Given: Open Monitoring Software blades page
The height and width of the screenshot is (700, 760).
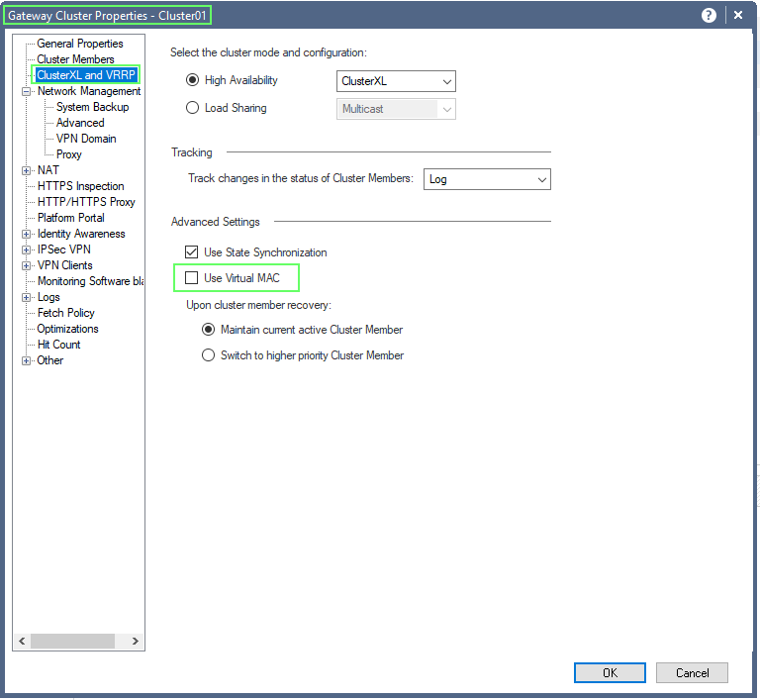Looking at the screenshot, I should 91,281.
